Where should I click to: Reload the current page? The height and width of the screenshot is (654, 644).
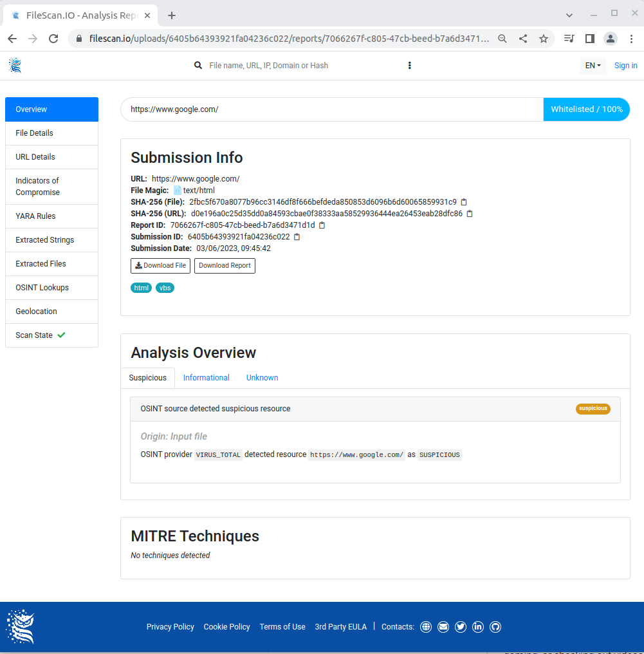pyautogui.click(x=53, y=39)
